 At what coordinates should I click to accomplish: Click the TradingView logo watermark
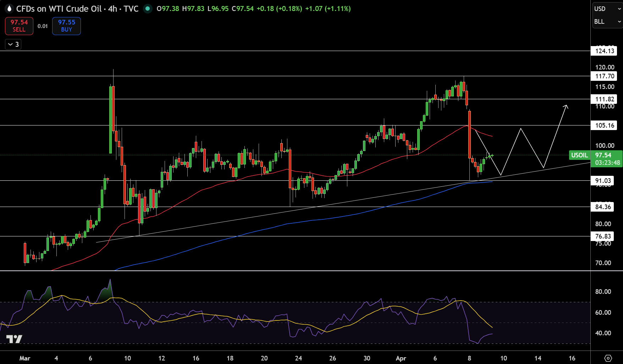(x=14, y=339)
